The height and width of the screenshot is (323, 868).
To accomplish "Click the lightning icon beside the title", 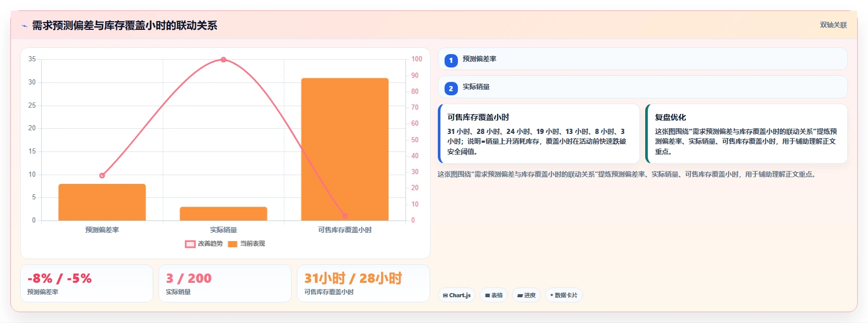I will pos(24,26).
